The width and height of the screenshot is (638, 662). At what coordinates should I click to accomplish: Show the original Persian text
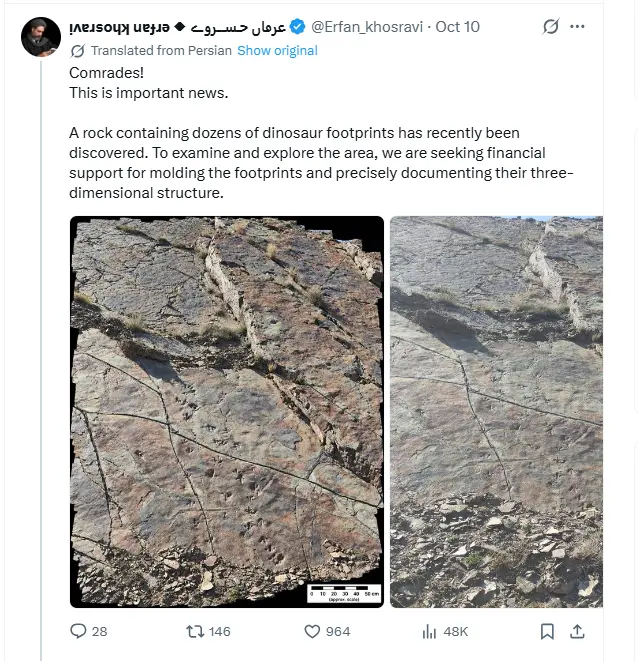pos(277,51)
